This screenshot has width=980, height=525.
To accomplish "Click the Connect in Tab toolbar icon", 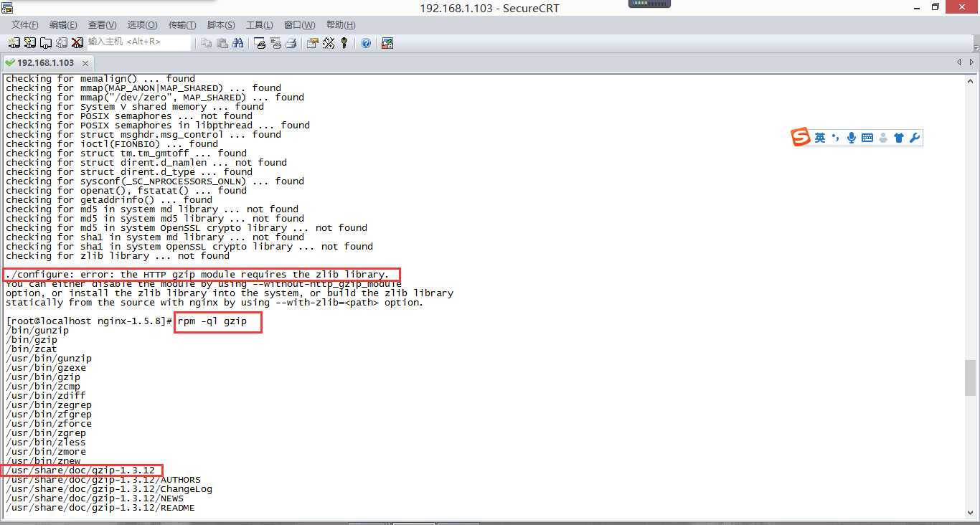I will pos(45,43).
